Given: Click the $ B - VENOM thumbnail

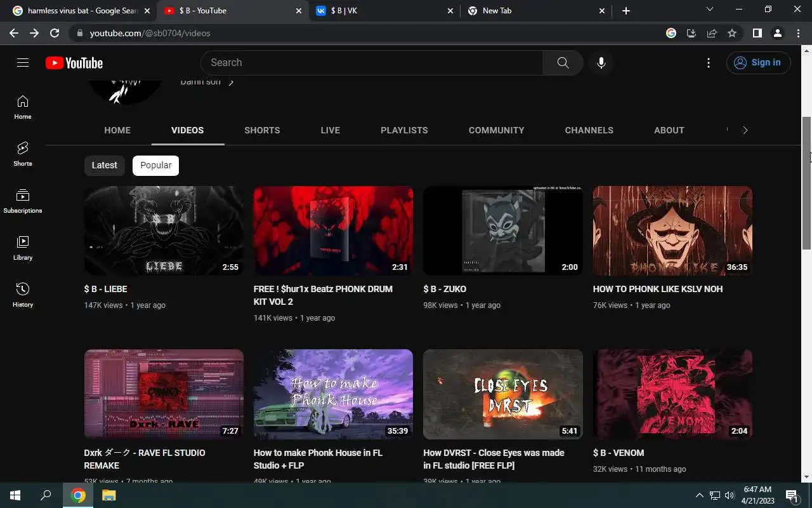Looking at the screenshot, I should click(x=672, y=394).
